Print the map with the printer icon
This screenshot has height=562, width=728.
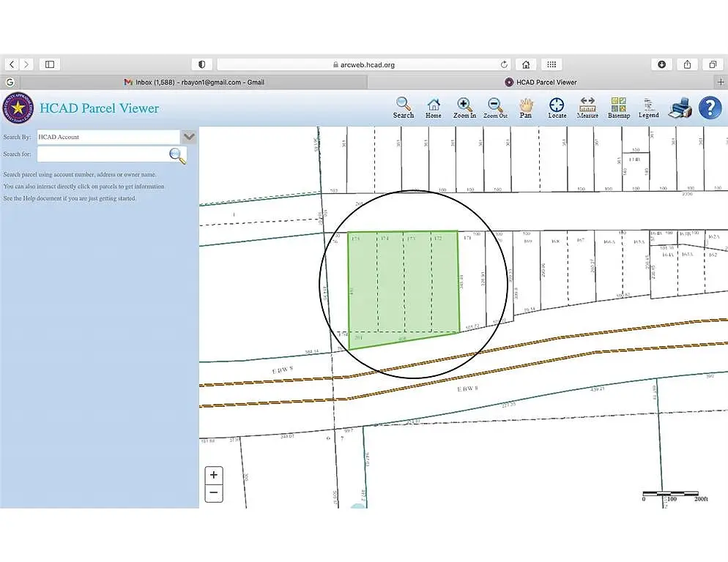coord(680,108)
